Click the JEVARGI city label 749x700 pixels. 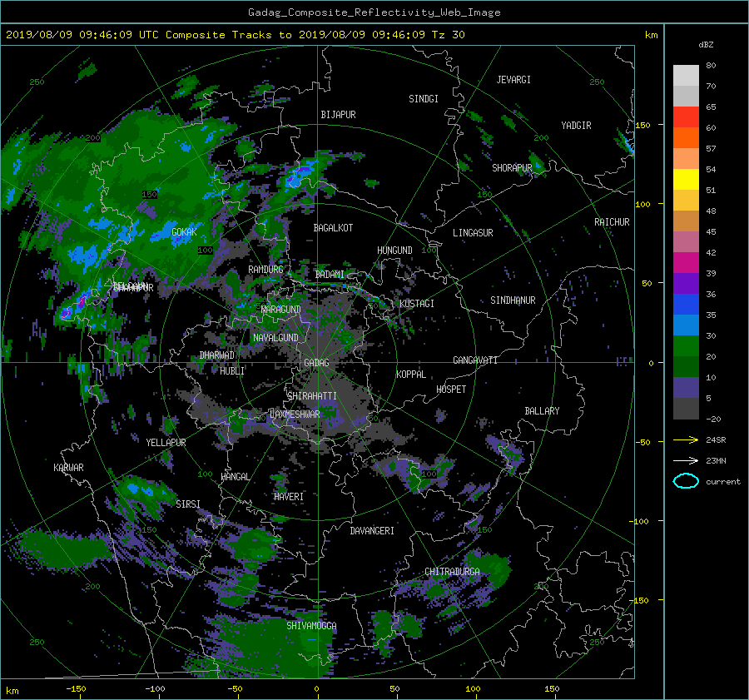[x=513, y=80]
